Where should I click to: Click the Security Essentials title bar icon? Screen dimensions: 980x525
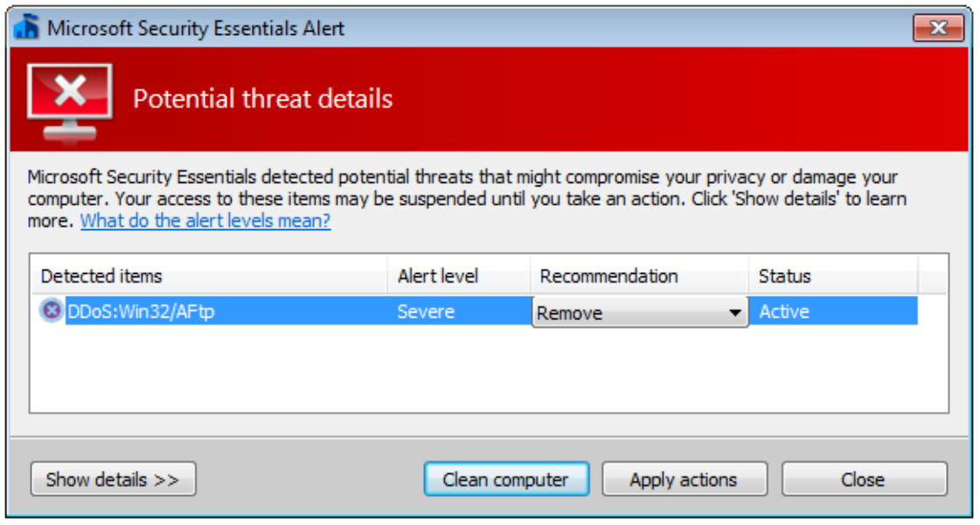click(28, 27)
